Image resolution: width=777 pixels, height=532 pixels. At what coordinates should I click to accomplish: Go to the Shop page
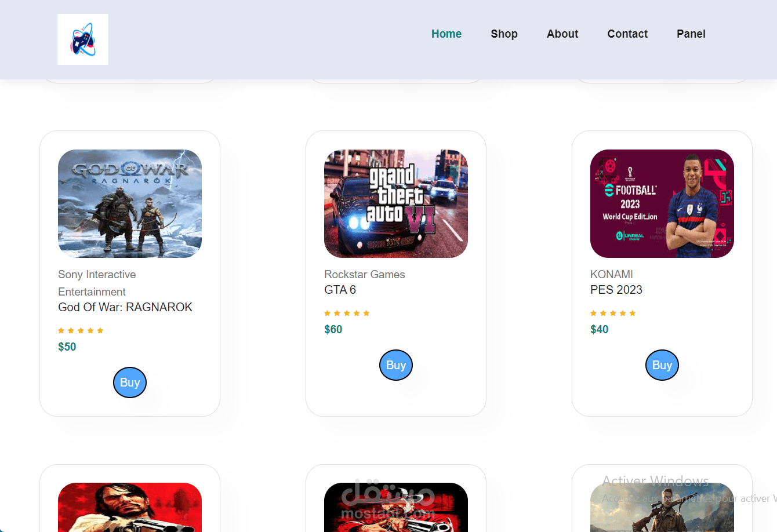pyautogui.click(x=504, y=34)
